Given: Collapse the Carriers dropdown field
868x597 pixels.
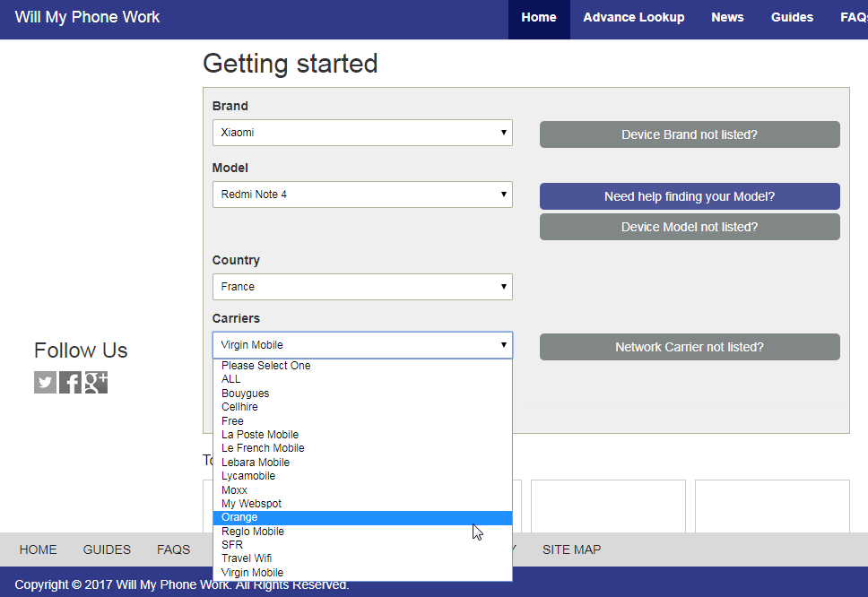Looking at the screenshot, I should pyautogui.click(x=362, y=345).
